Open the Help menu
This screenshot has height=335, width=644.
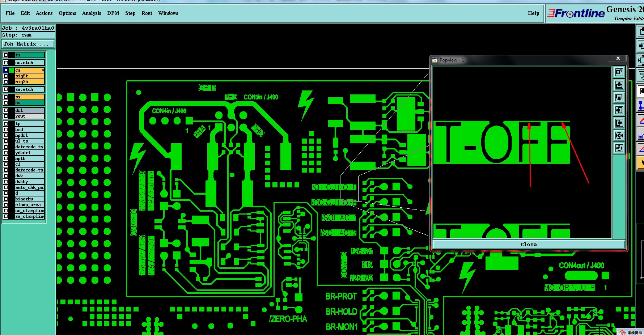[x=534, y=13]
